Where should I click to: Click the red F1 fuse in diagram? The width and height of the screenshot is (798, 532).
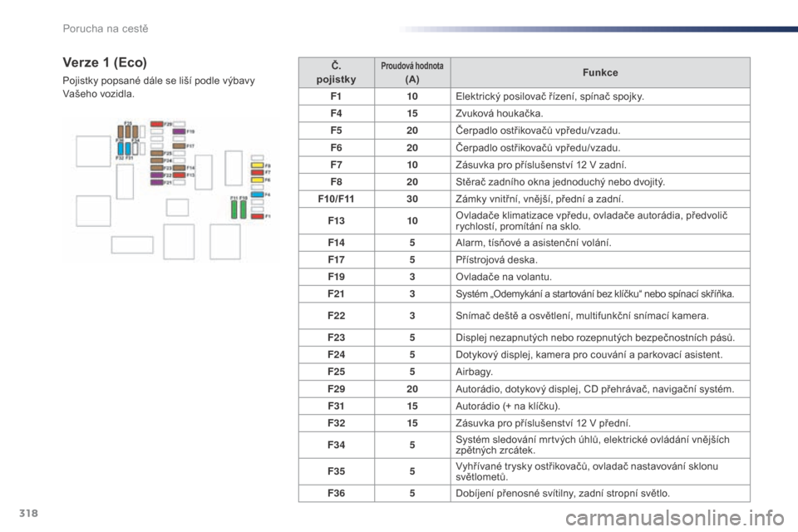[257, 216]
